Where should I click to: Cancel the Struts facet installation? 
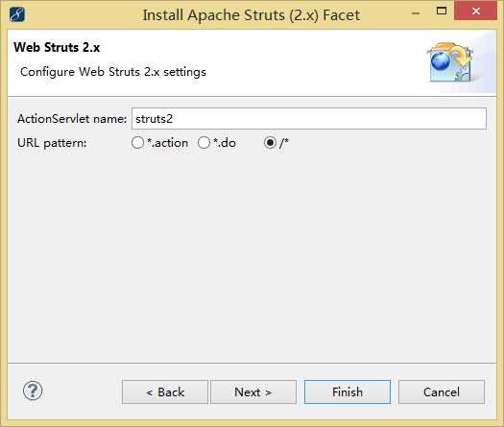[x=442, y=392]
